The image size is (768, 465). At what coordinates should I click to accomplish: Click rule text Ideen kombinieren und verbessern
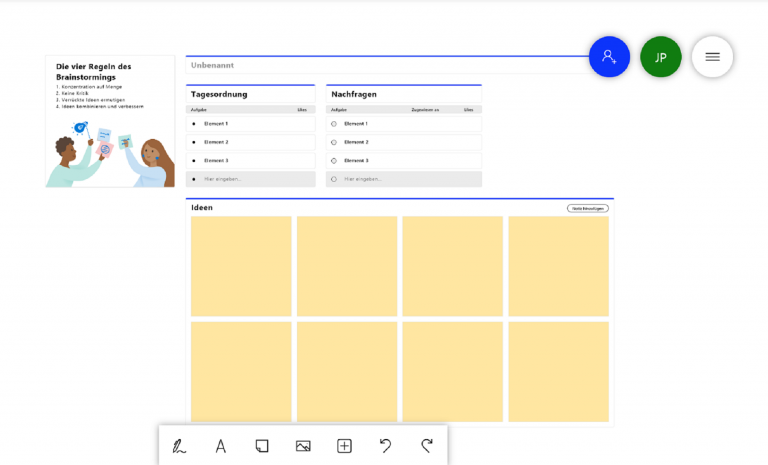coord(102,106)
